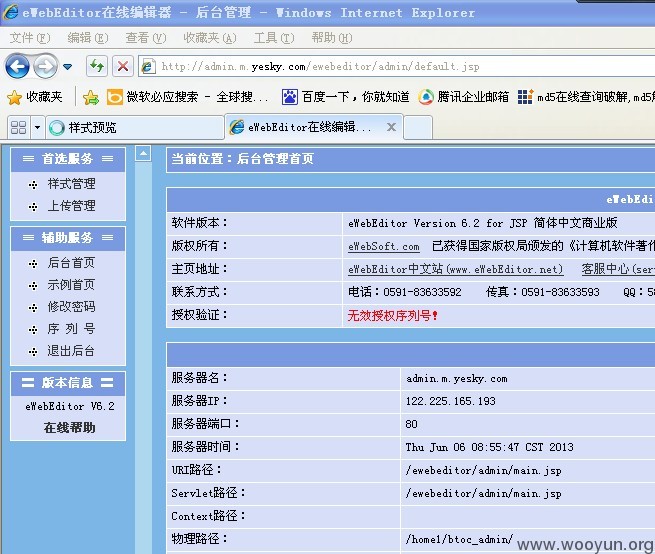Image resolution: width=655 pixels, height=554 pixels.
Task: Click sidebar scrollbar up arrow
Action: click(x=143, y=154)
